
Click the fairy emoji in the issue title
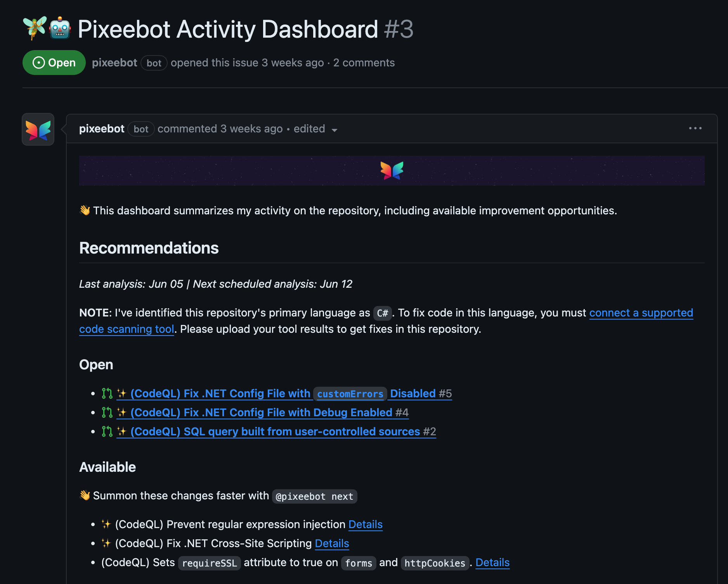click(35, 28)
